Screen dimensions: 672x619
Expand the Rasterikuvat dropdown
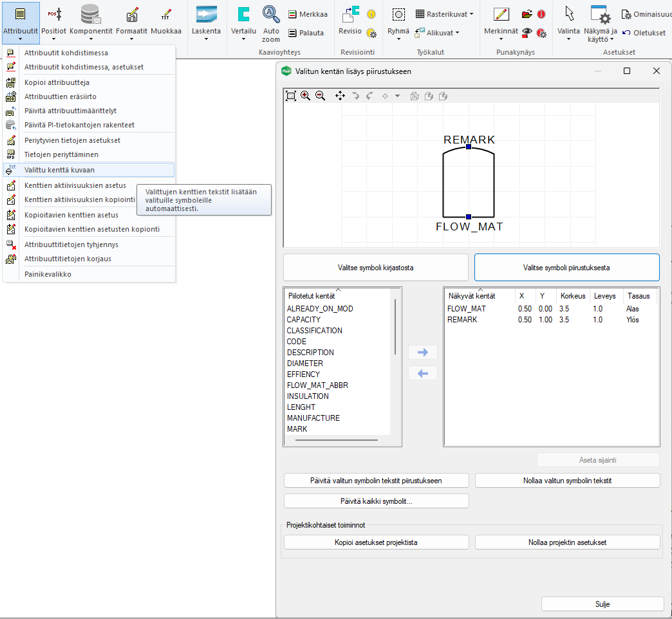471,14
